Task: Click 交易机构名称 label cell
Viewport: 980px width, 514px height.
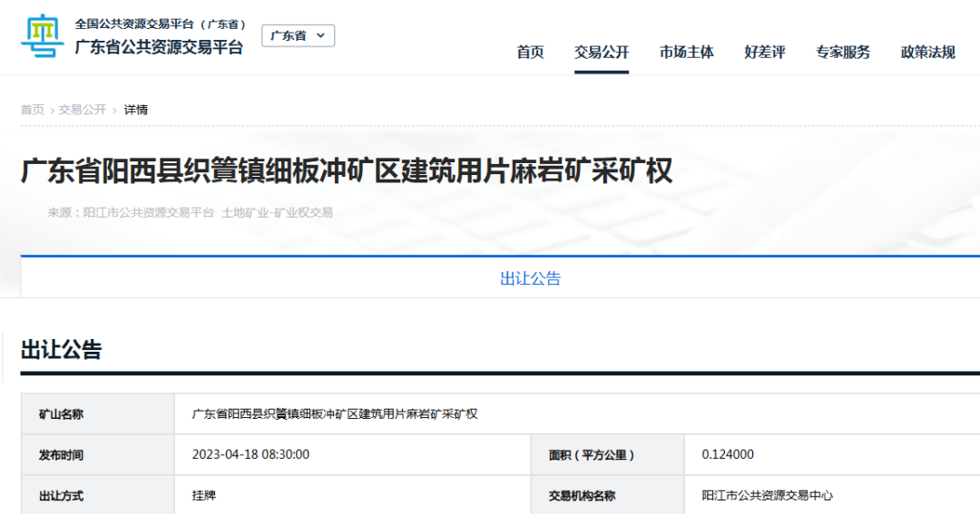Action: tap(607, 495)
